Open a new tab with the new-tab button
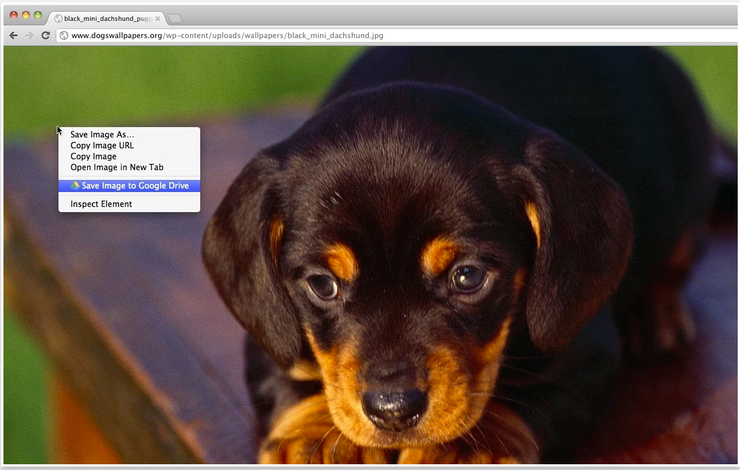This screenshot has width=740, height=470. (x=174, y=18)
